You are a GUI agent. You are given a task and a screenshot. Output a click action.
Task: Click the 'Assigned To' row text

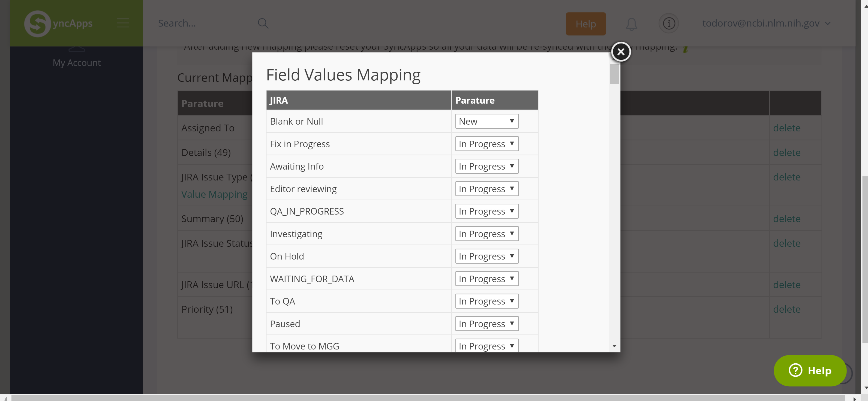(x=208, y=128)
